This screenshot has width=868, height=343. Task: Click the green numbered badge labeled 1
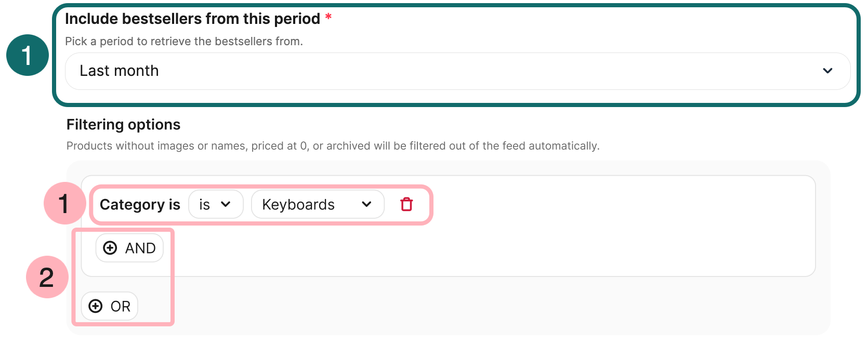pyautogui.click(x=28, y=55)
